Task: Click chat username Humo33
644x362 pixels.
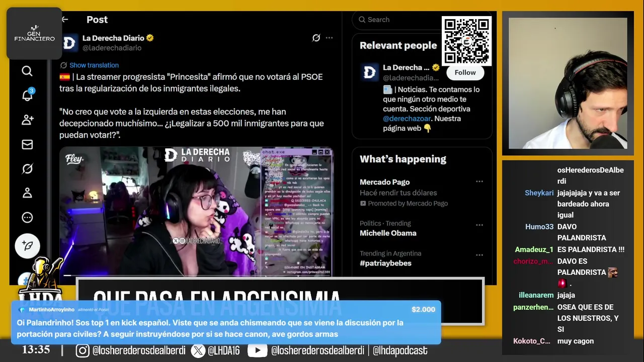Action: click(x=539, y=227)
